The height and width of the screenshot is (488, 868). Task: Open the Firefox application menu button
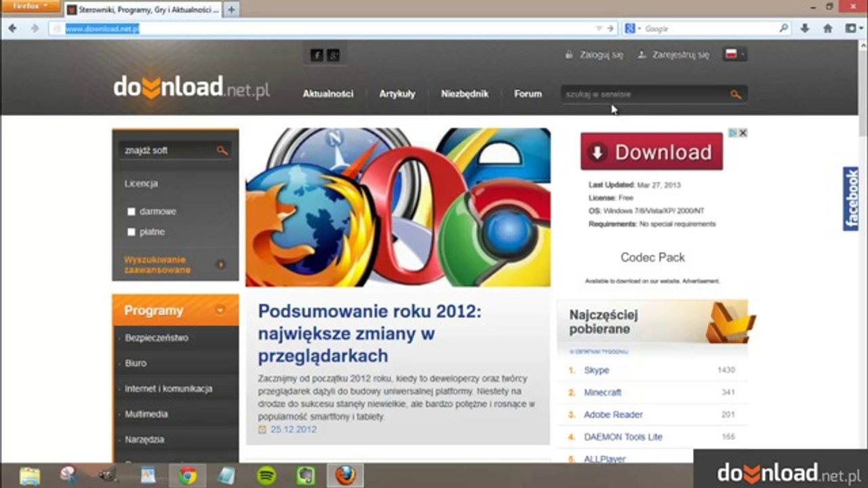31,6
